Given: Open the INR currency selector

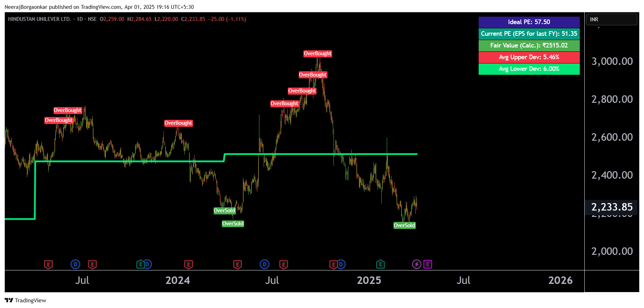Looking at the screenshot, I should pyautogui.click(x=612, y=19).
